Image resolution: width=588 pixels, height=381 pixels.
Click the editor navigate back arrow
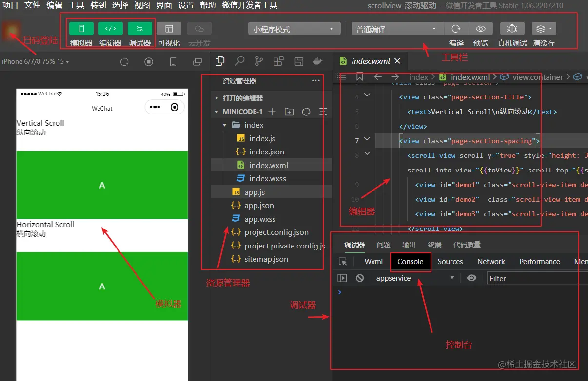click(378, 77)
